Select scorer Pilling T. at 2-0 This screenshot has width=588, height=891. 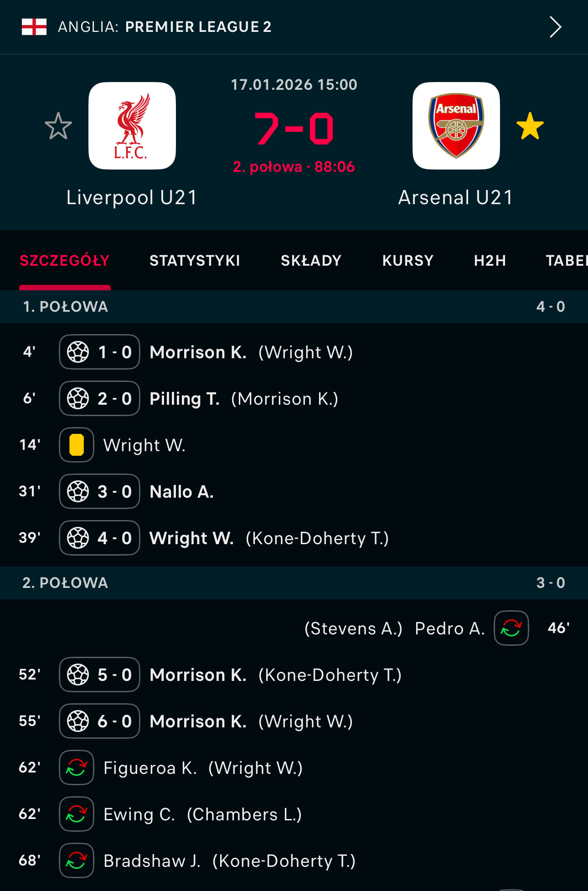(x=185, y=399)
